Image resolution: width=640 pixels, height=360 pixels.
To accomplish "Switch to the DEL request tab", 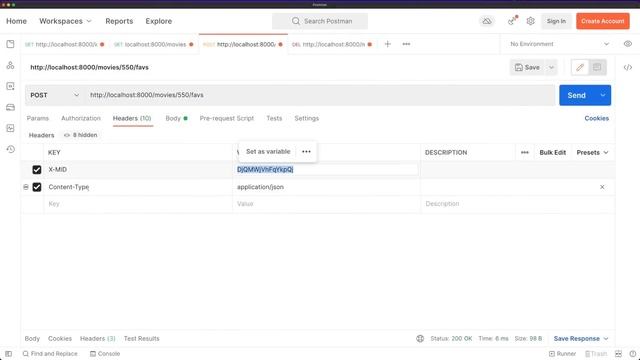I will pos(331,44).
